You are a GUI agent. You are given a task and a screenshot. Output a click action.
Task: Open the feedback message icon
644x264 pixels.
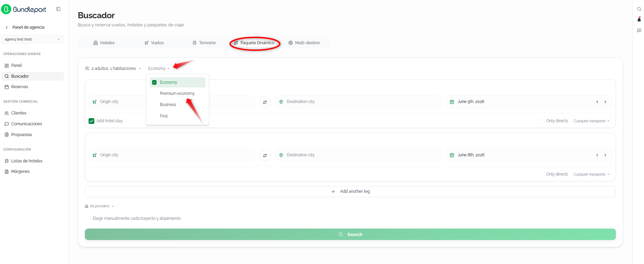pos(639,30)
